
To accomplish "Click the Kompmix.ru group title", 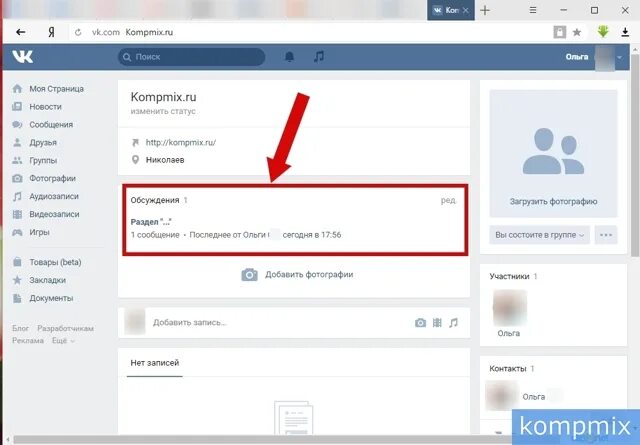I will (163, 97).
